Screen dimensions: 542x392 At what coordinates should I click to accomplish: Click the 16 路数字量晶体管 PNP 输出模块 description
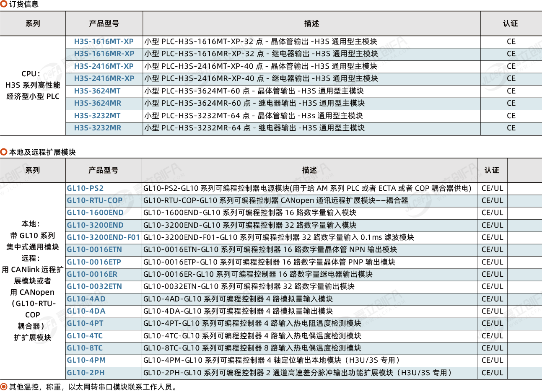point(270,262)
